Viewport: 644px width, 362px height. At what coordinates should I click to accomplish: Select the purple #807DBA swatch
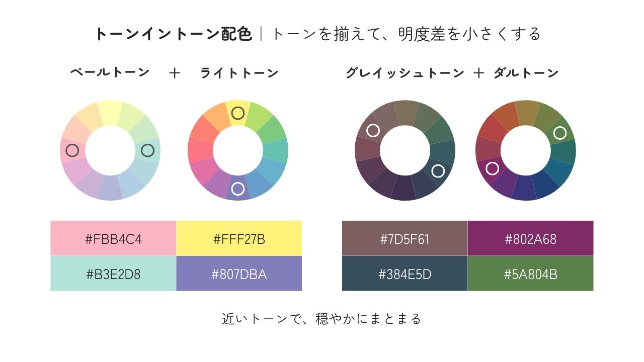(239, 274)
